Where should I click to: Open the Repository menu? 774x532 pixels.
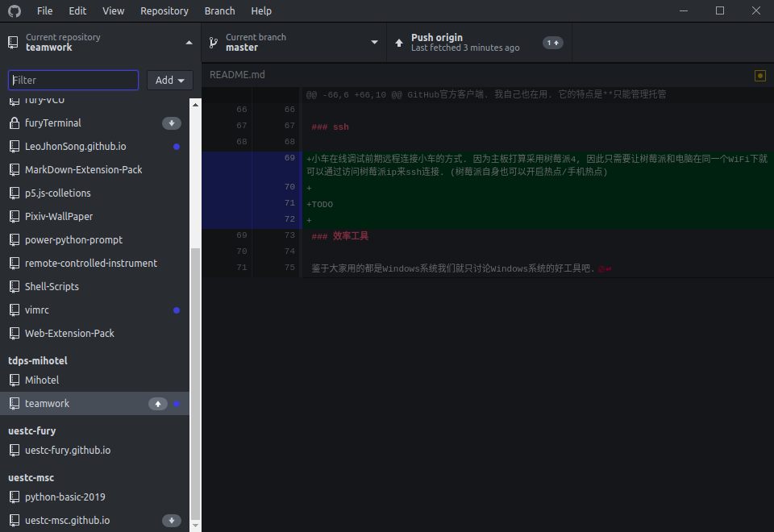164,10
